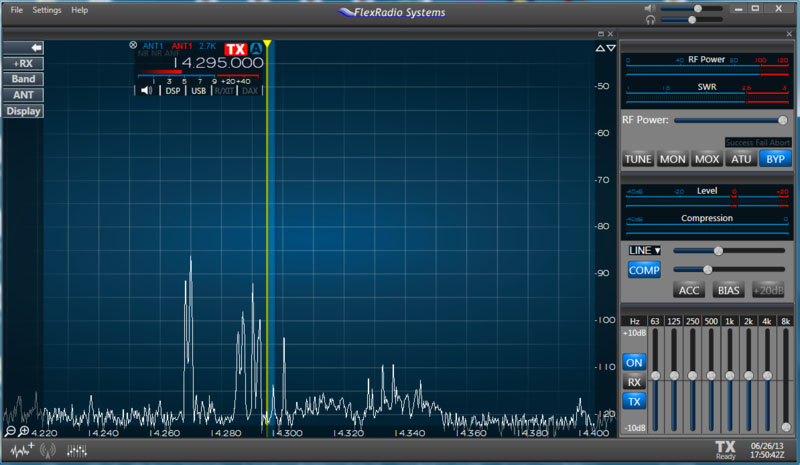800x465 pixels.
Task: Select the TX equalizer button
Action: point(634,401)
